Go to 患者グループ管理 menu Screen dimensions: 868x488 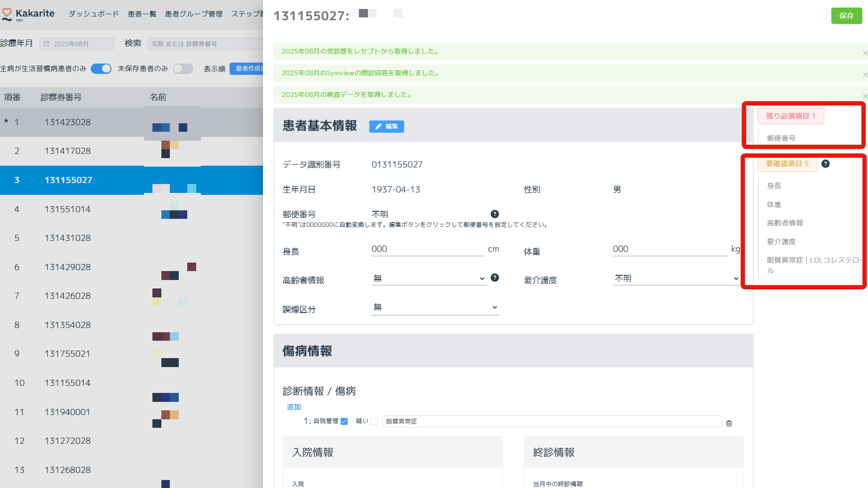tap(193, 14)
